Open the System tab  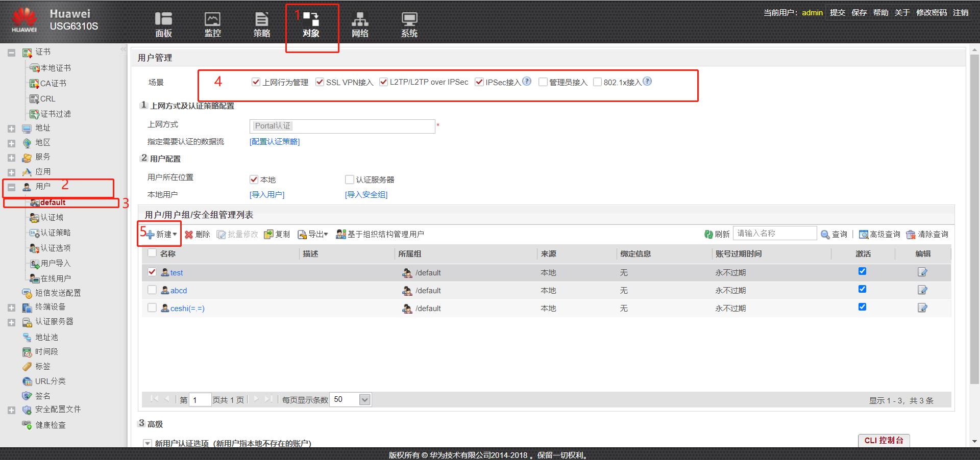point(409,24)
